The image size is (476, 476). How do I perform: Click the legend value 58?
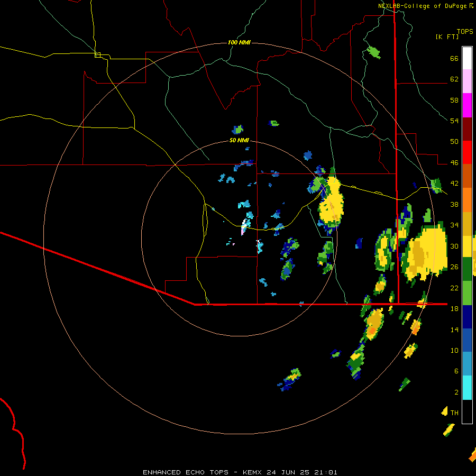click(x=454, y=100)
